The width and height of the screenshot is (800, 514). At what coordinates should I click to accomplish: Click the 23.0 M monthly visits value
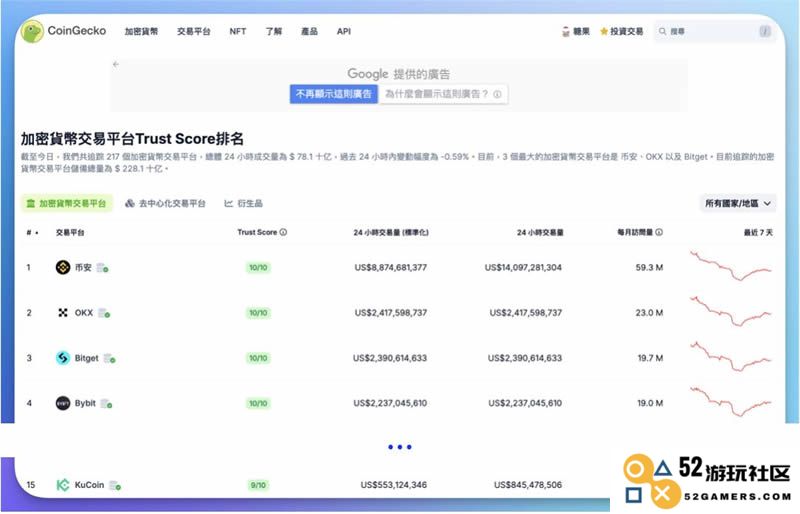[649, 313]
